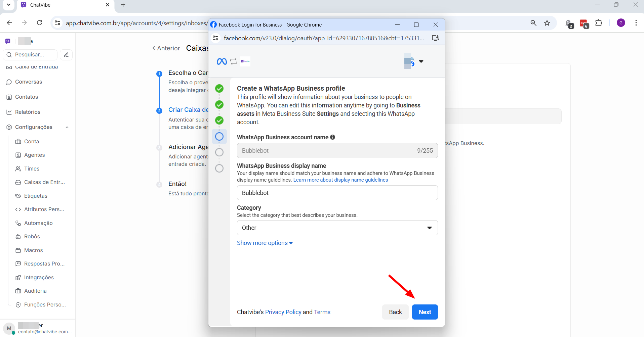Open Relatórios in the sidebar

tap(28, 112)
